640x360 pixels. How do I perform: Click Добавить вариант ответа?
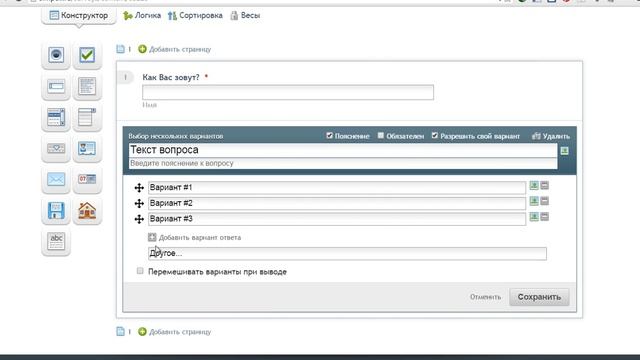195,237
